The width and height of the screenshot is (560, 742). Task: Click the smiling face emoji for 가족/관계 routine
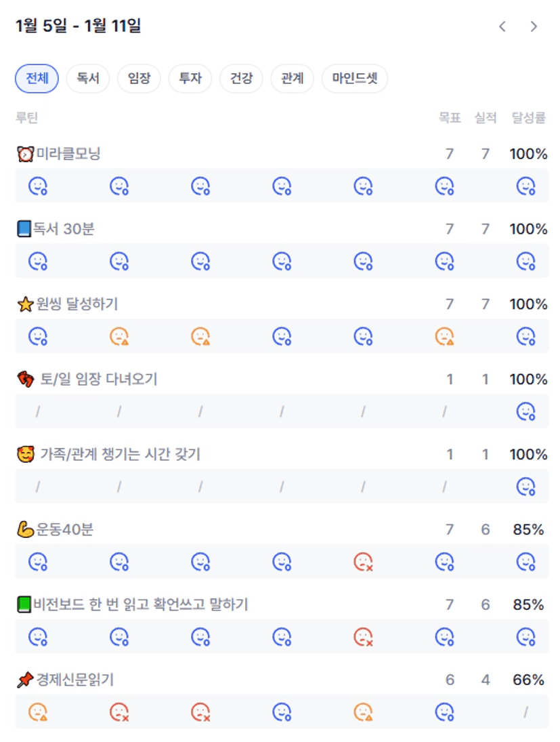point(25,455)
